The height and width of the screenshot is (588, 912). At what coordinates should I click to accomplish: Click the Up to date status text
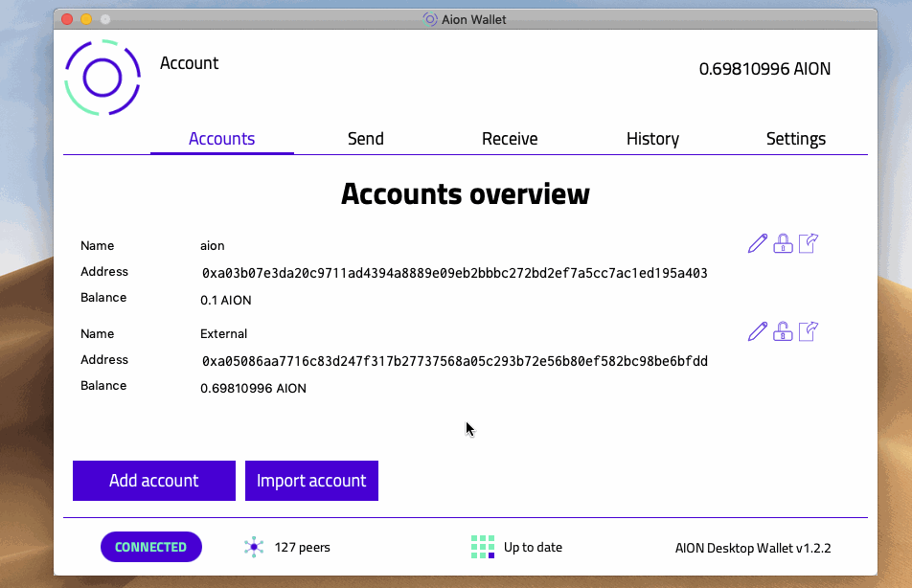tap(533, 547)
